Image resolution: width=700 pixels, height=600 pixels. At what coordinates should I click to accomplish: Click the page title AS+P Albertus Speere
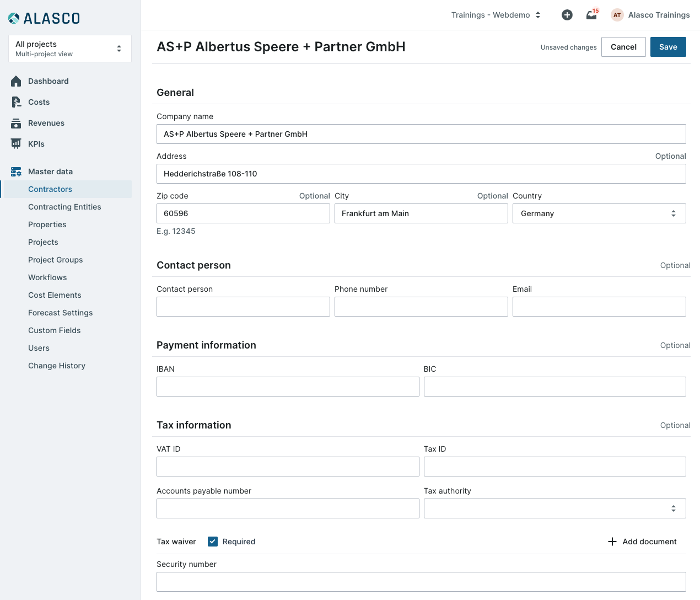281,47
